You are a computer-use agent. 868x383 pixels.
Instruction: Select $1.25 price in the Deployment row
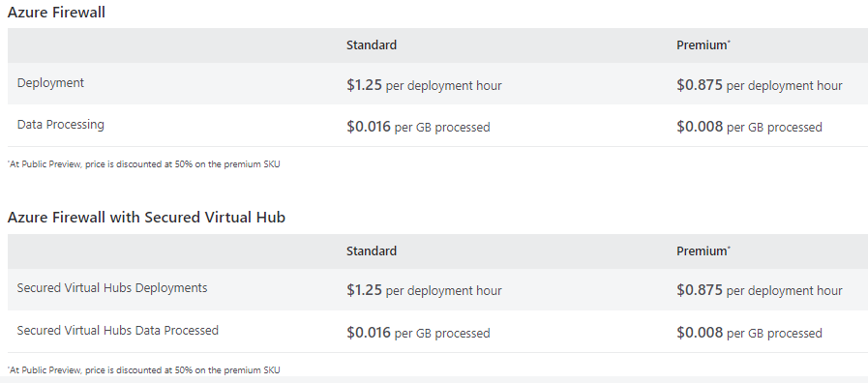364,85
